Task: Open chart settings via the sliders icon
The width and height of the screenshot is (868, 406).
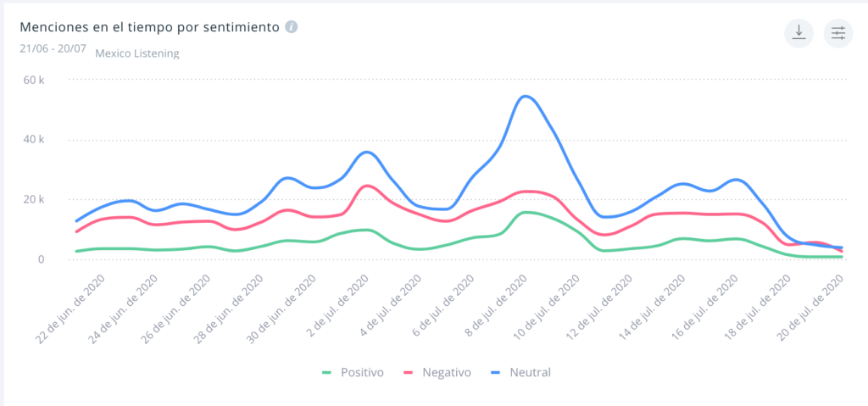Action: (838, 33)
